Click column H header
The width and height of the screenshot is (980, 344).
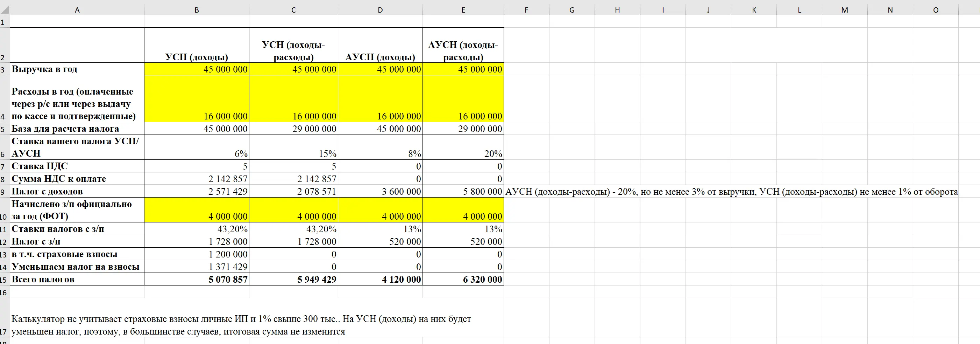(617, 10)
